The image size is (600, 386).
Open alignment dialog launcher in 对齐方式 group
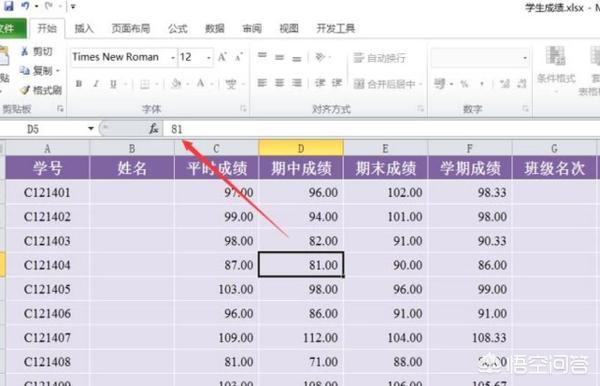[x=421, y=109]
